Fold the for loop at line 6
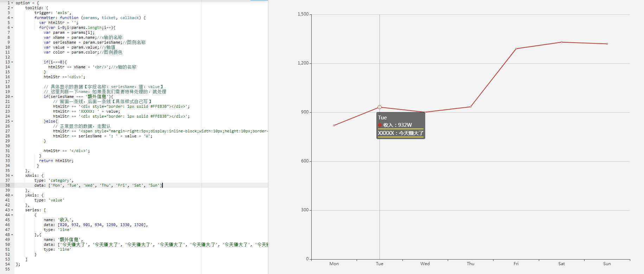Image resolution: width=644 pixels, height=274 pixels. [12, 27]
